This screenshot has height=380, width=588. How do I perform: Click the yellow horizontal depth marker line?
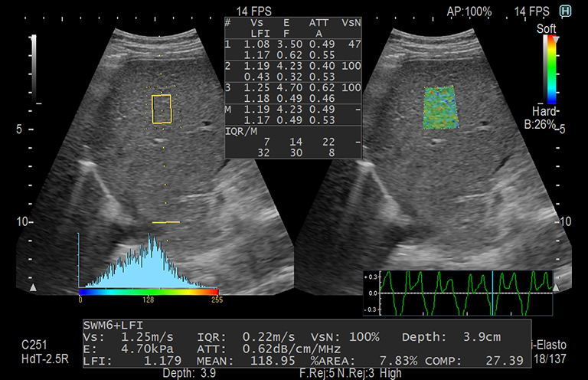coord(165,222)
